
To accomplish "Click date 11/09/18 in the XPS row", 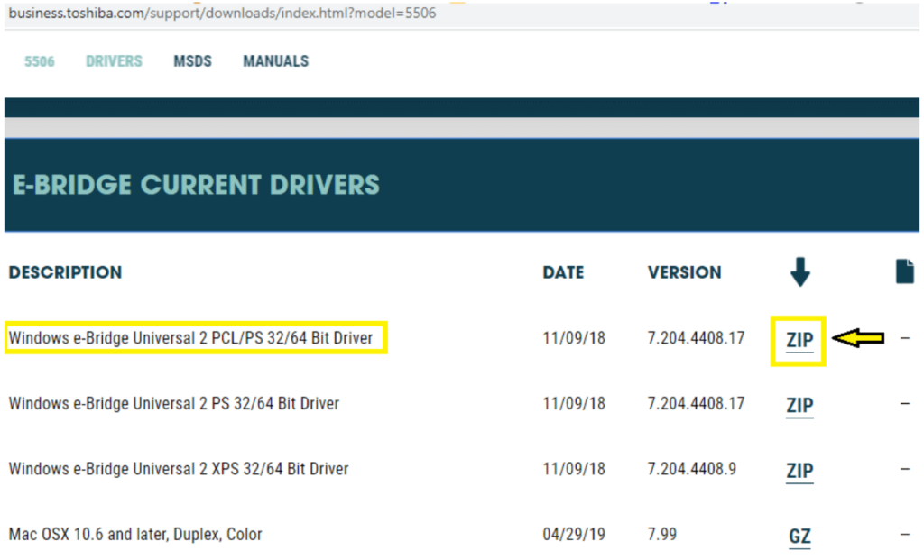I will coord(574,469).
